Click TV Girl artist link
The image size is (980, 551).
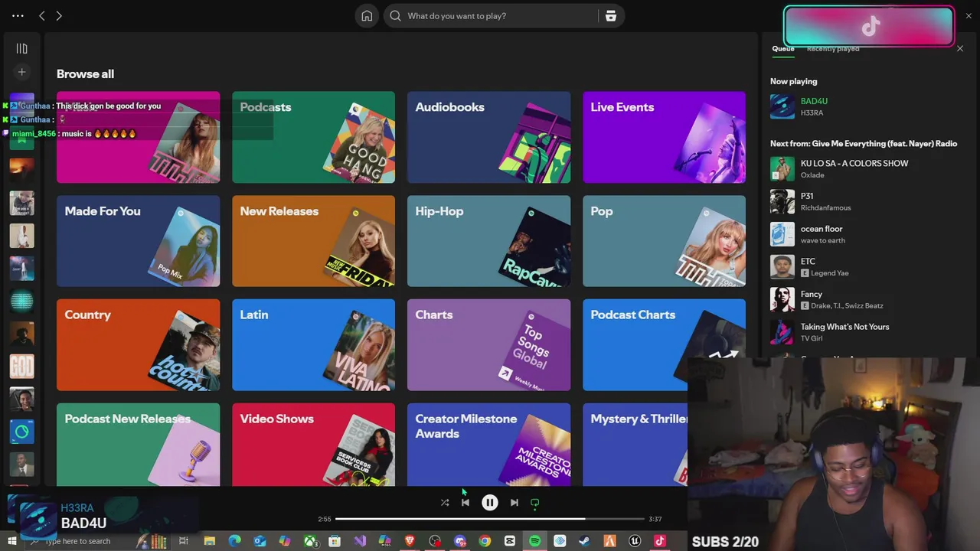click(x=812, y=338)
